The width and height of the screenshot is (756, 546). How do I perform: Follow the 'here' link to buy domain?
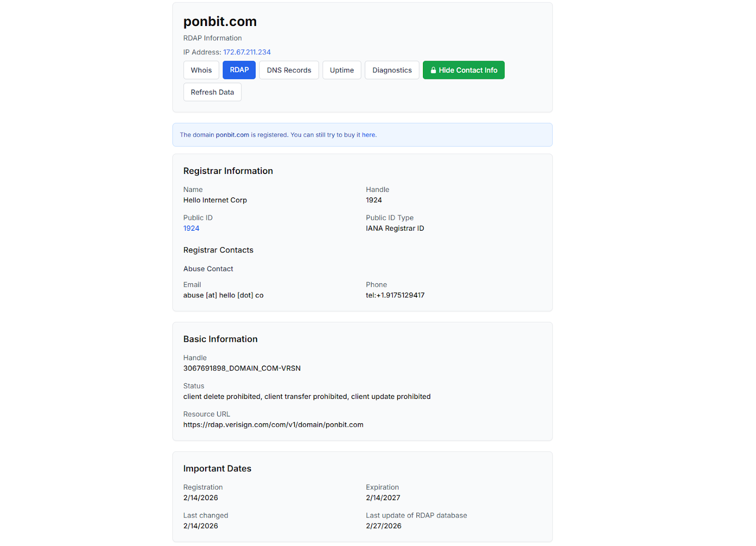(x=369, y=135)
